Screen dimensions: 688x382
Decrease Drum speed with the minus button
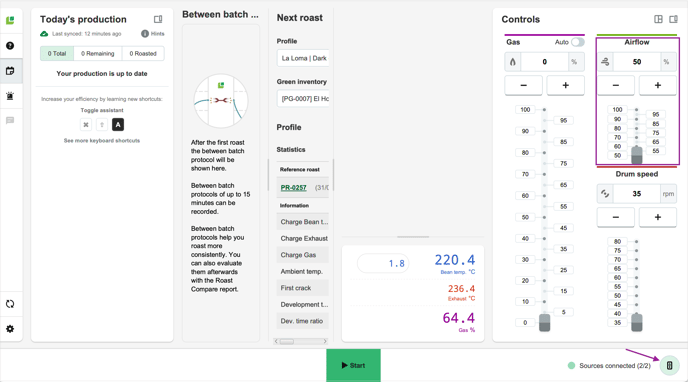pyautogui.click(x=616, y=217)
